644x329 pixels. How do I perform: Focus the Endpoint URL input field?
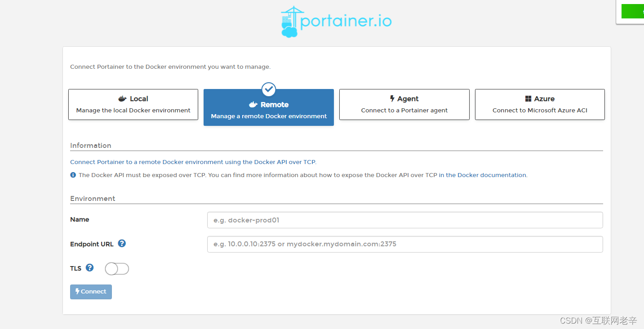[x=405, y=244]
